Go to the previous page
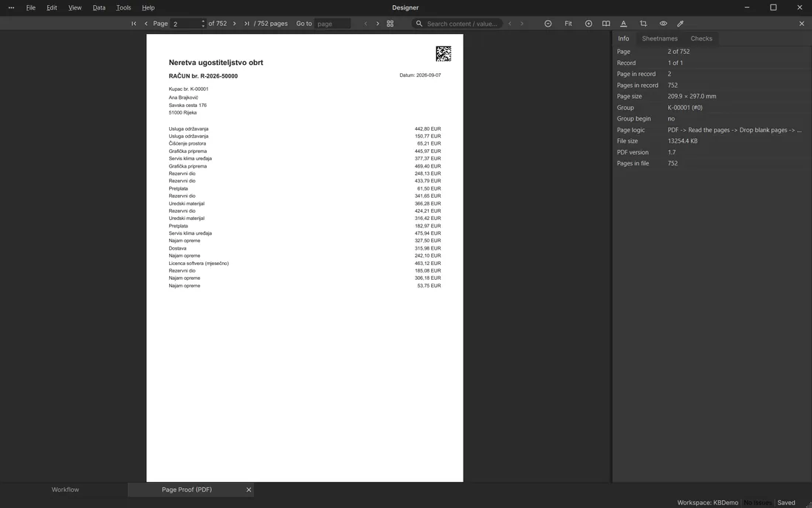812x508 pixels. click(x=146, y=24)
